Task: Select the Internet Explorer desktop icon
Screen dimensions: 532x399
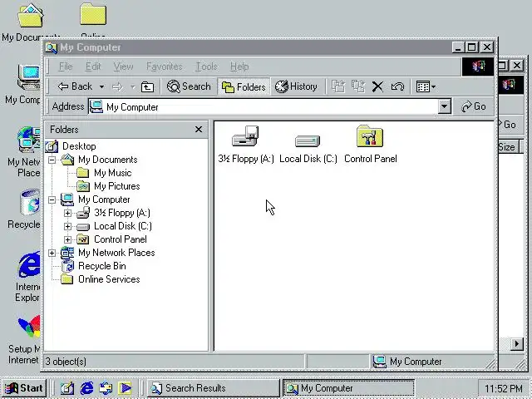Action: (x=28, y=265)
